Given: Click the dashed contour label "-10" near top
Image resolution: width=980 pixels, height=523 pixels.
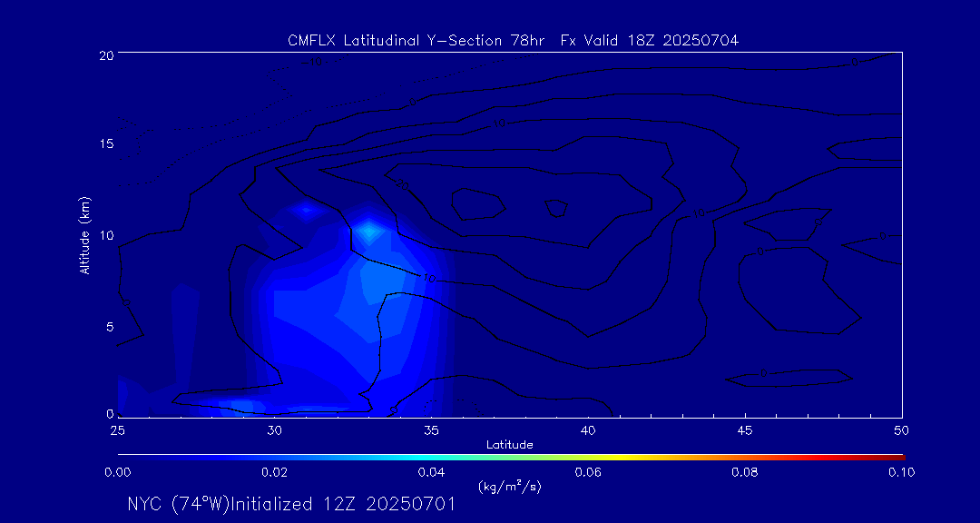Looking at the screenshot, I should coord(310,62).
